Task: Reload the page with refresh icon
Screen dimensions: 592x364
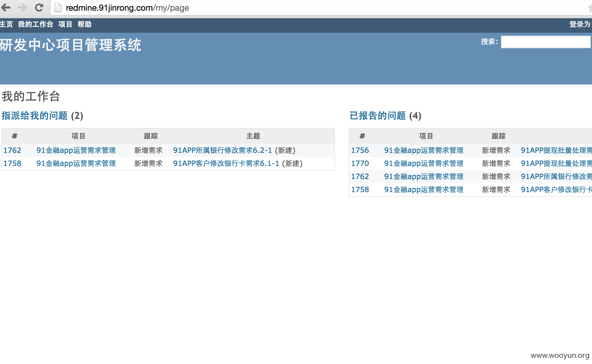Action: click(39, 7)
